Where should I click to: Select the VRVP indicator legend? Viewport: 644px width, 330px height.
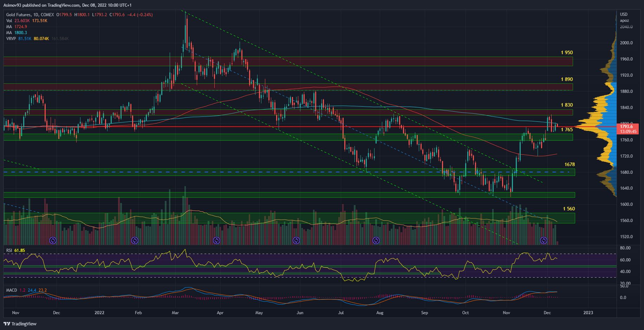[37, 38]
